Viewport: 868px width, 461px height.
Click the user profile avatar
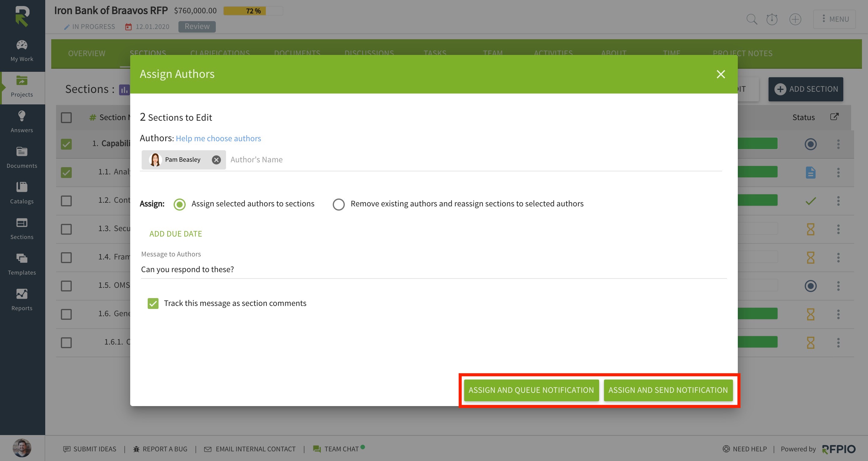[22, 448]
